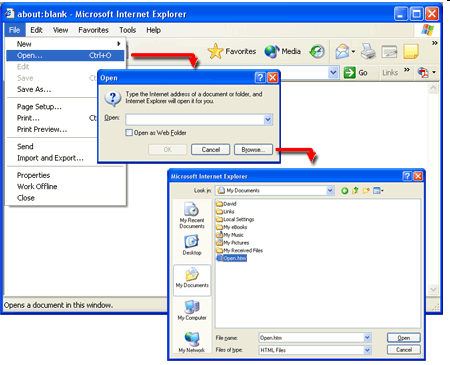Click the help button in file browser dialog
This screenshot has width=450, height=365.
[x=407, y=176]
